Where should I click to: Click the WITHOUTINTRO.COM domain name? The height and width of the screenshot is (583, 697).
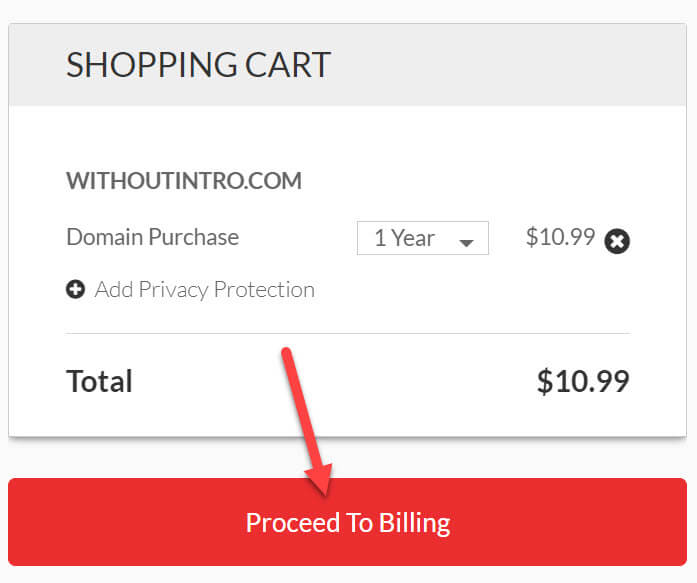click(x=184, y=181)
